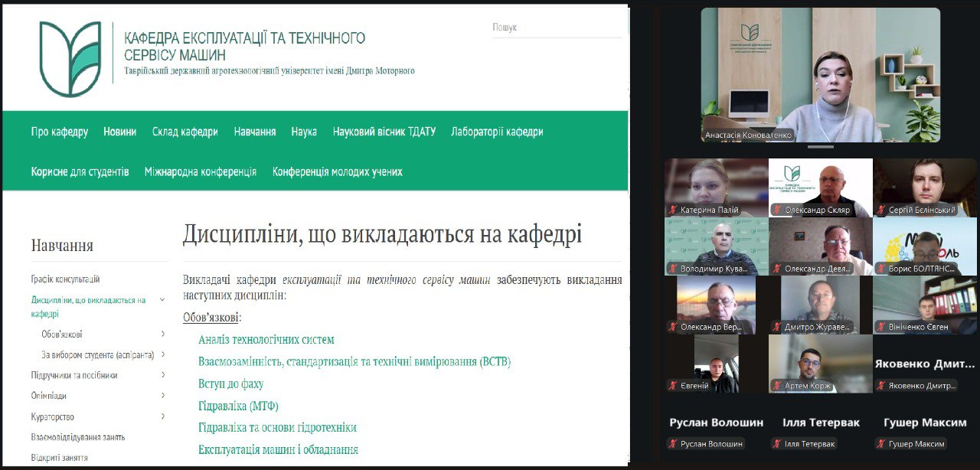This screenshot has height=470, width=980.
Task: Select Артем Корж's video tile
Action: (820, 364)
